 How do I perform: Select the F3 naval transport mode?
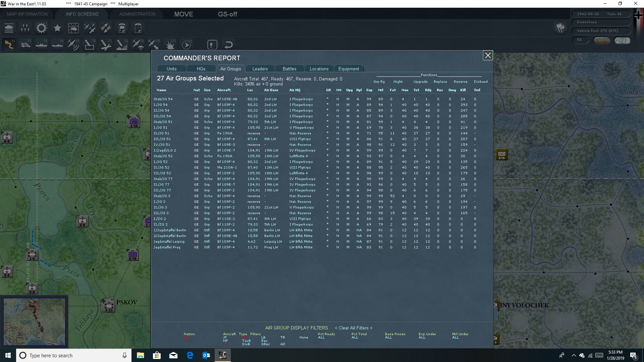click(x=41, y=44)
